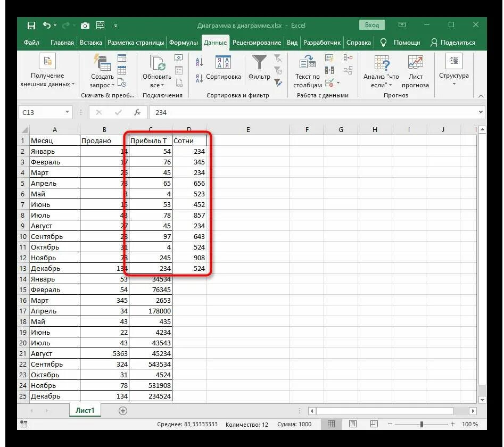Click the Advanced filter icon with pencil

point(278,82)
